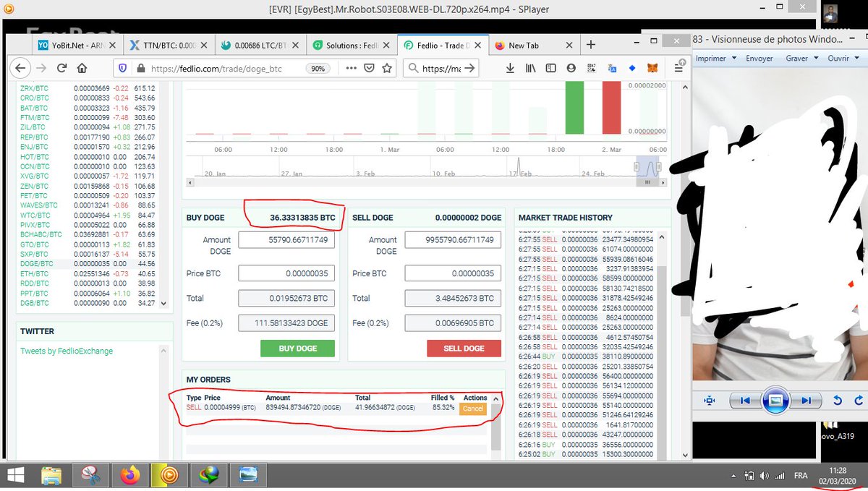Screen dimensions: 868x491
Task: Click the fit-to-window icon in photo viewer
Action: tap(709, 400)
